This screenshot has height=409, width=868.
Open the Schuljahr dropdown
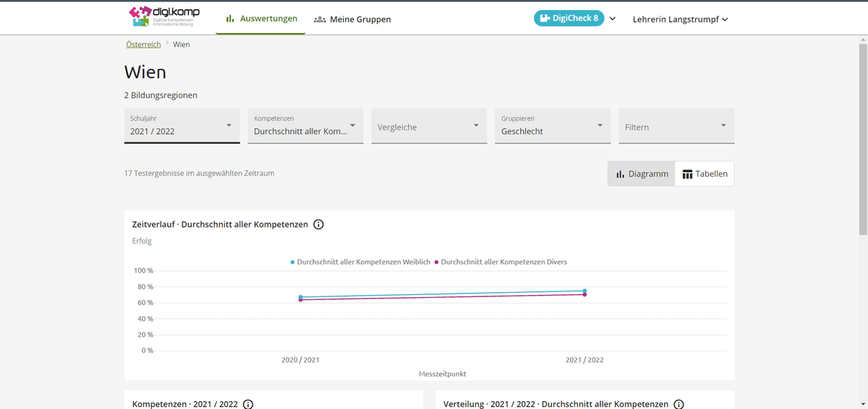[x=182, y=126]
